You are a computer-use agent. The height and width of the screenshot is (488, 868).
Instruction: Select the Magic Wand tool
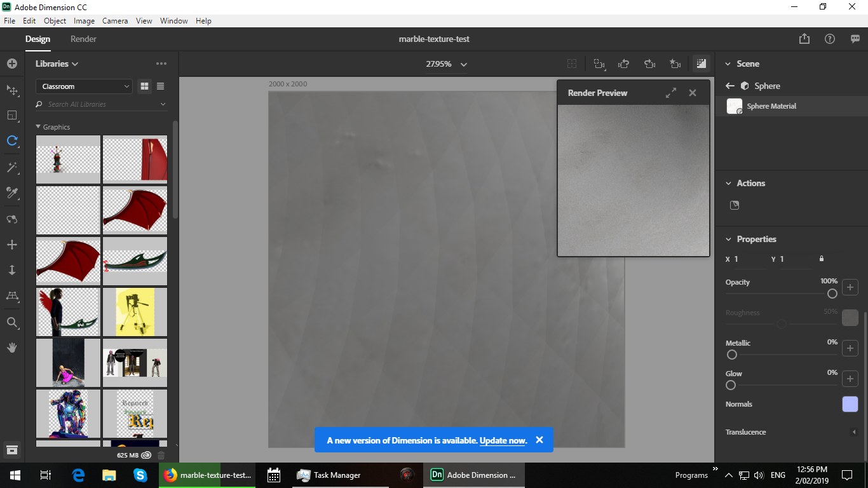(12, 167)
